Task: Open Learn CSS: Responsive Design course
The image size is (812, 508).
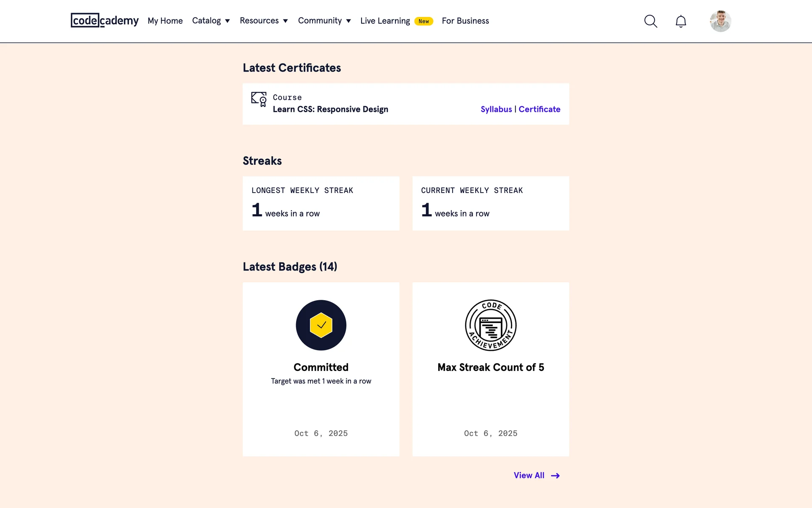Action: [330, 109]
